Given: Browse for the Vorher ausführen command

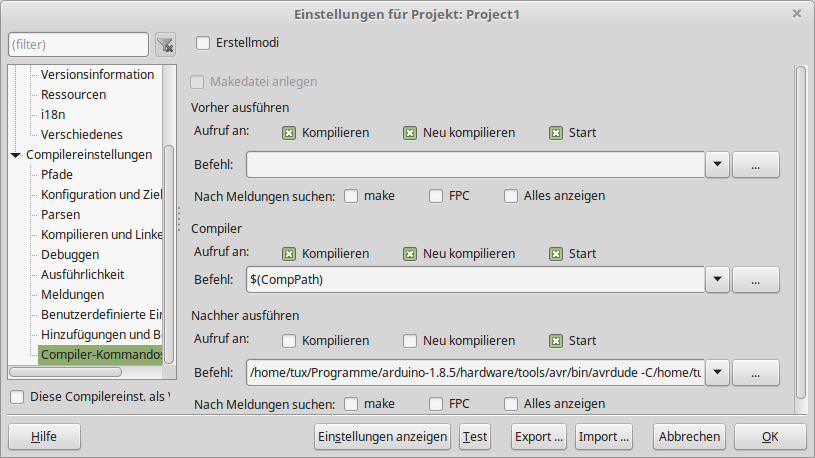Looking at the screenshot, I should (x=756, y=164).
